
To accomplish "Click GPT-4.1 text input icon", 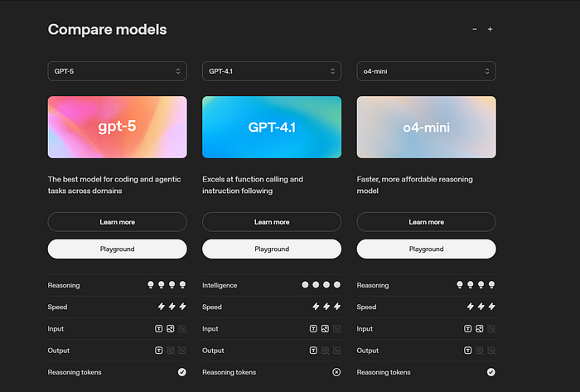I will point(313,328).
